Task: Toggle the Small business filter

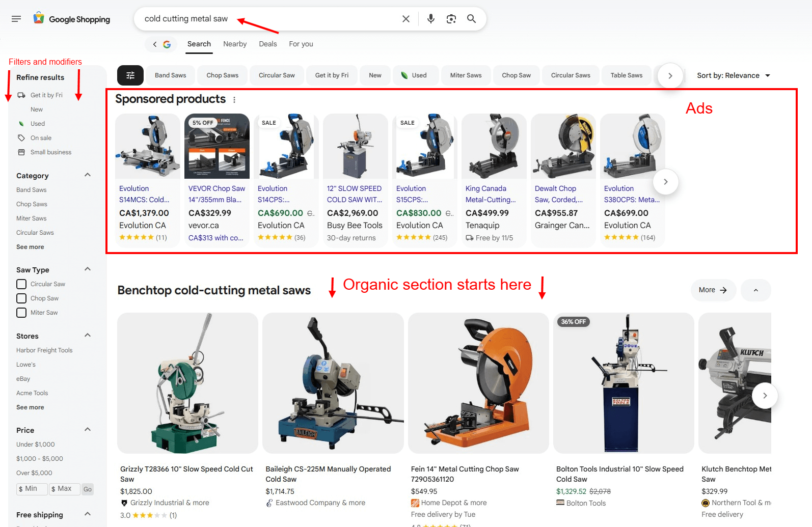Action: [51, 152]
